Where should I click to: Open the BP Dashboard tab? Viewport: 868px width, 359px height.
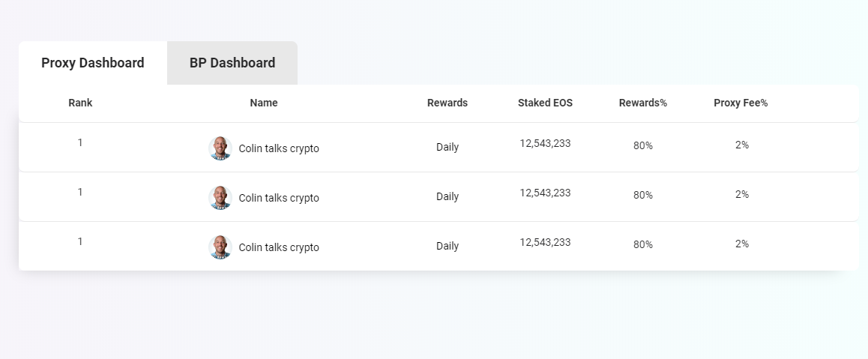232,63
